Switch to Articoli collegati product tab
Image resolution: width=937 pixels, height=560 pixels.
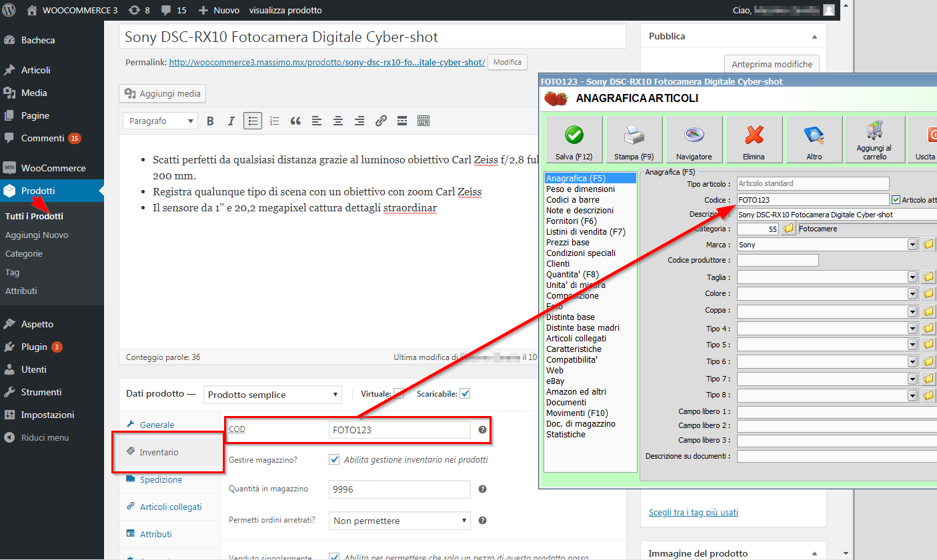(x=169, y=507)
